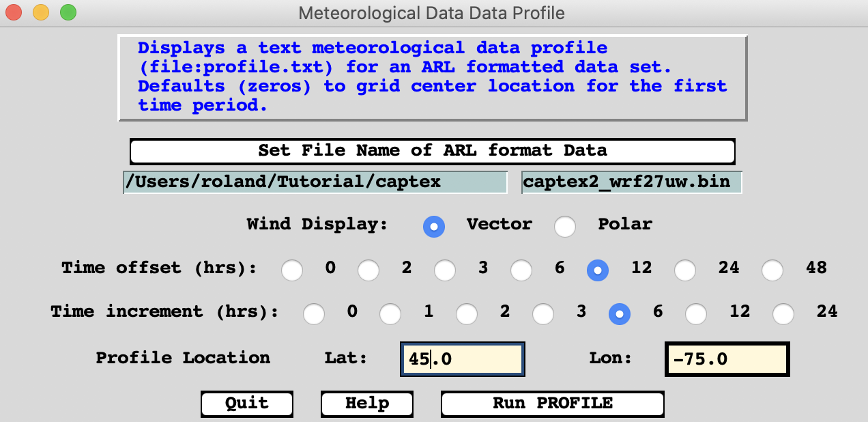Set time offset to 24 hours

coord(685,270)
